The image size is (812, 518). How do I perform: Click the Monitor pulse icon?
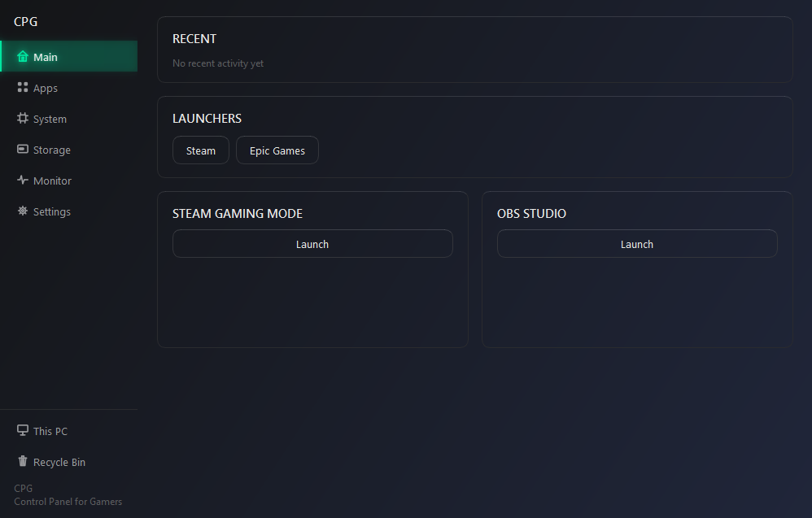click(23, 180)
